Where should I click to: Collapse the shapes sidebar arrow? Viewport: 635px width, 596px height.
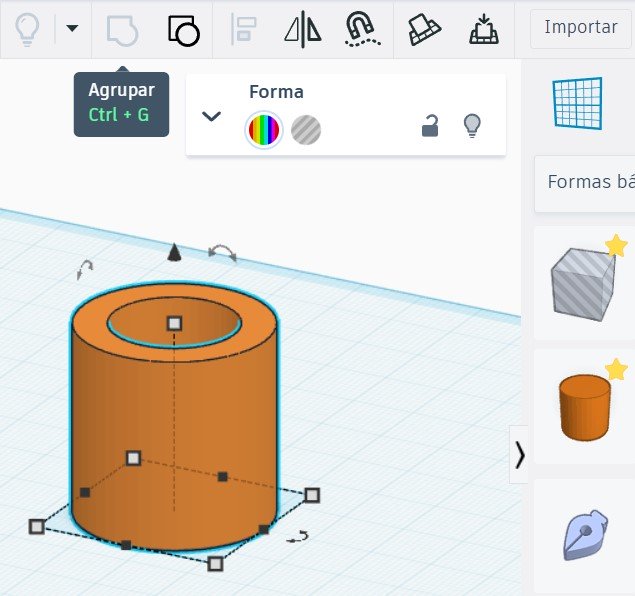point(519,455)
